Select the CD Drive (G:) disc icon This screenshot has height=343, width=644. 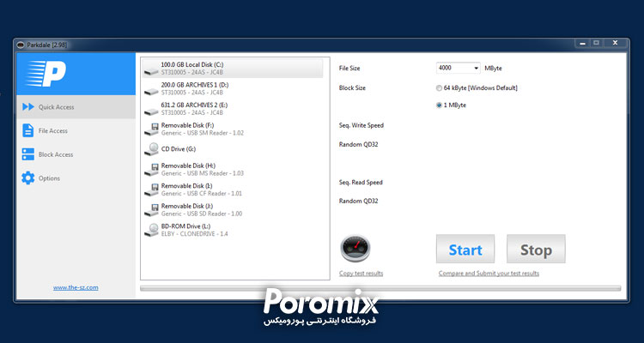coord(151,148)
